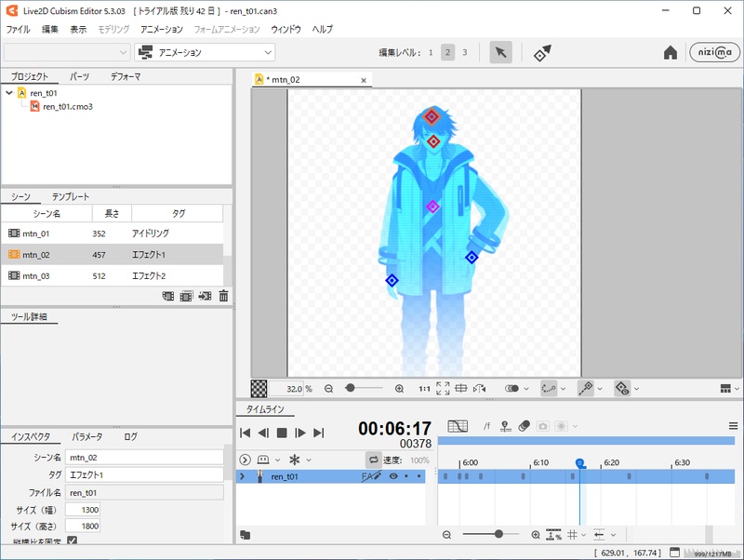Toggle the controller handle display icon
The height and width of the screenshot is (560, 744).
[x=585, y=388]
